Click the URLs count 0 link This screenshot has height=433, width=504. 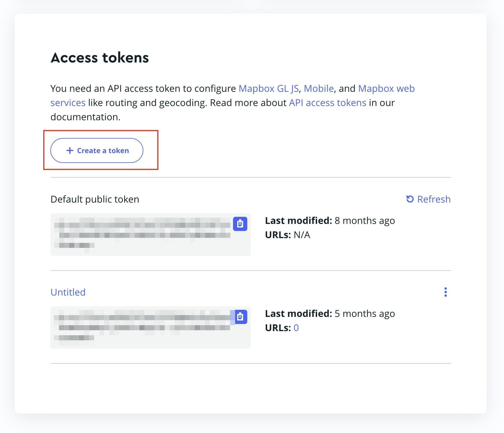(x=296, y=328)
